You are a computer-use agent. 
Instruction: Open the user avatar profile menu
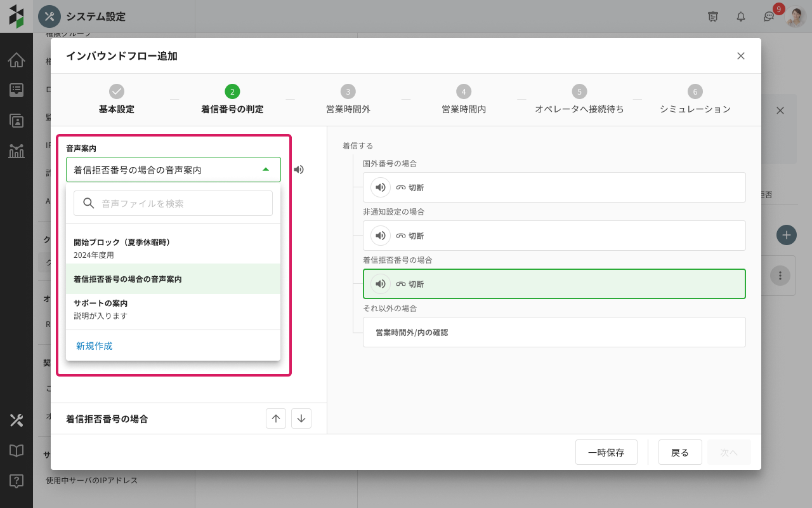tap(796, 17)
